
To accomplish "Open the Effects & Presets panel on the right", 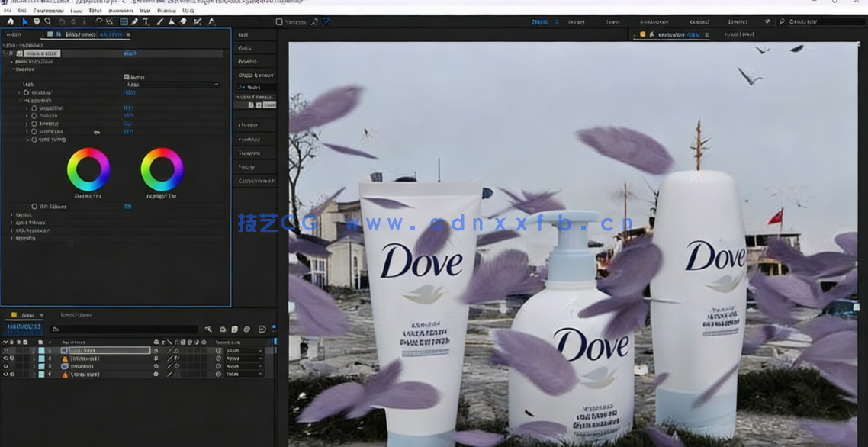I will point(256,75).
